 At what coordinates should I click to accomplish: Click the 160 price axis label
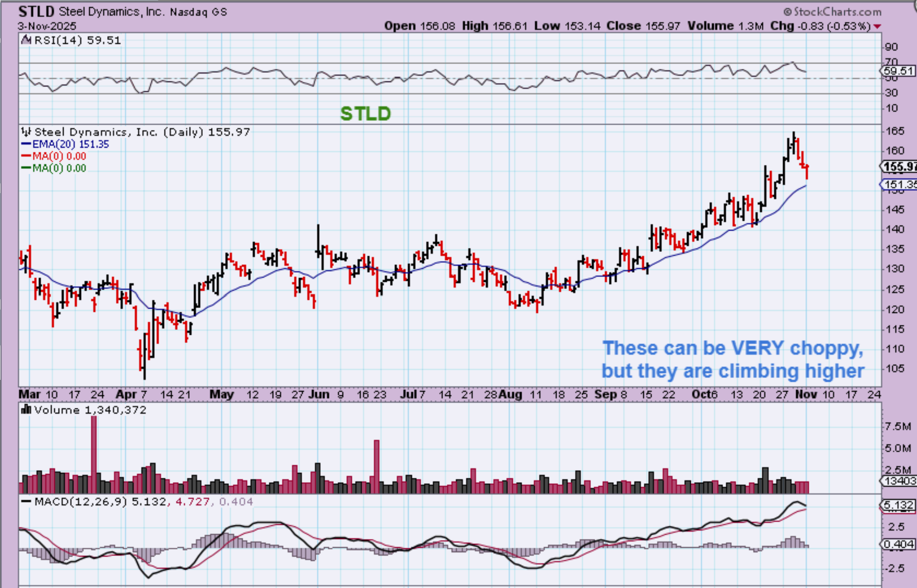click(x=895, y=151)
